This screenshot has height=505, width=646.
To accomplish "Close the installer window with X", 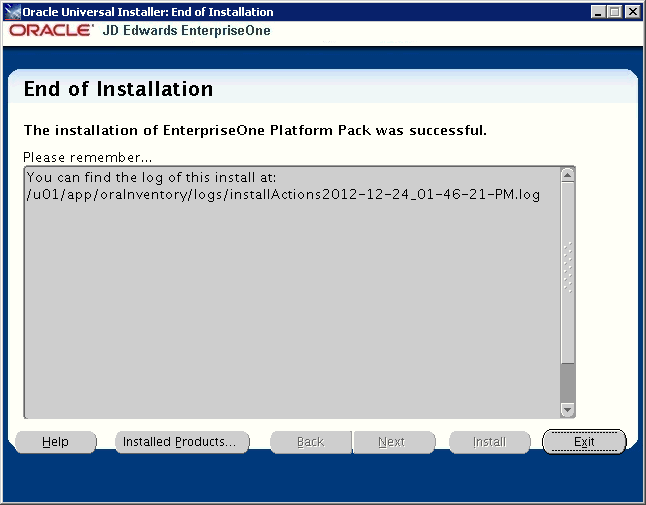I will [x=632, y=12].
